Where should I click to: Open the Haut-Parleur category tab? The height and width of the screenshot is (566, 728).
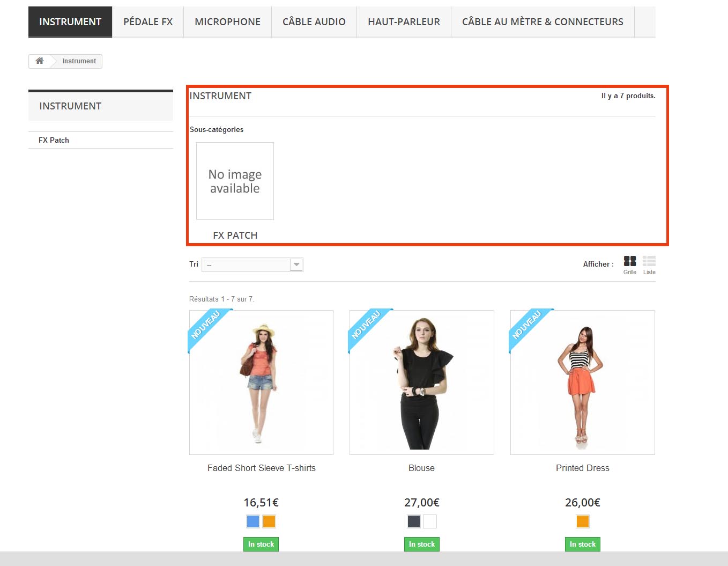tap(404, 22)
